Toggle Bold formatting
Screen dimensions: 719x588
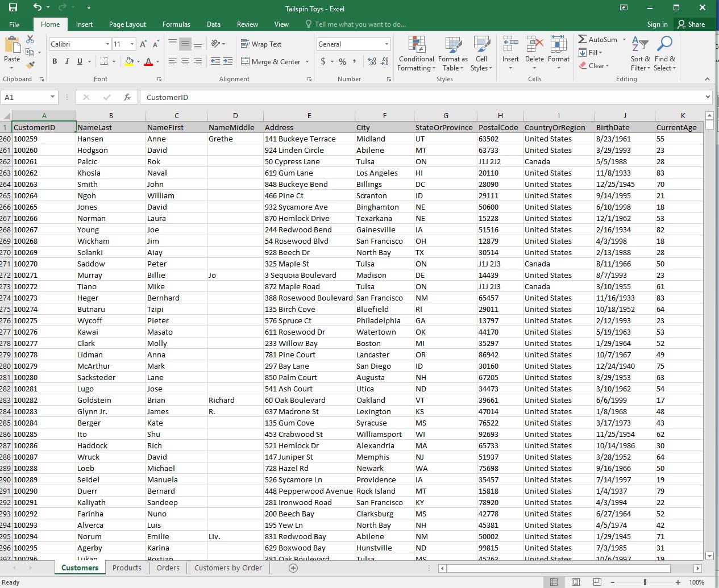tap(55, 61)
